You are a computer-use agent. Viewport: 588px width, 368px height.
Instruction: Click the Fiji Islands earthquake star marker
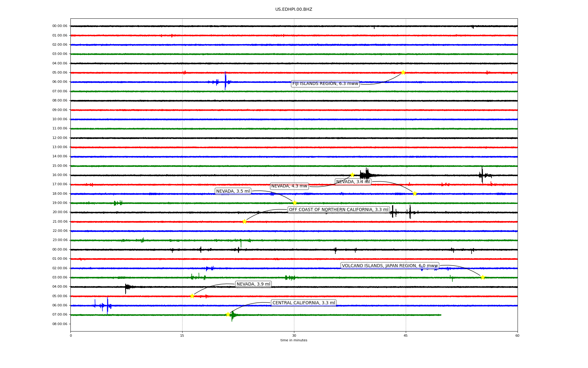403,72
